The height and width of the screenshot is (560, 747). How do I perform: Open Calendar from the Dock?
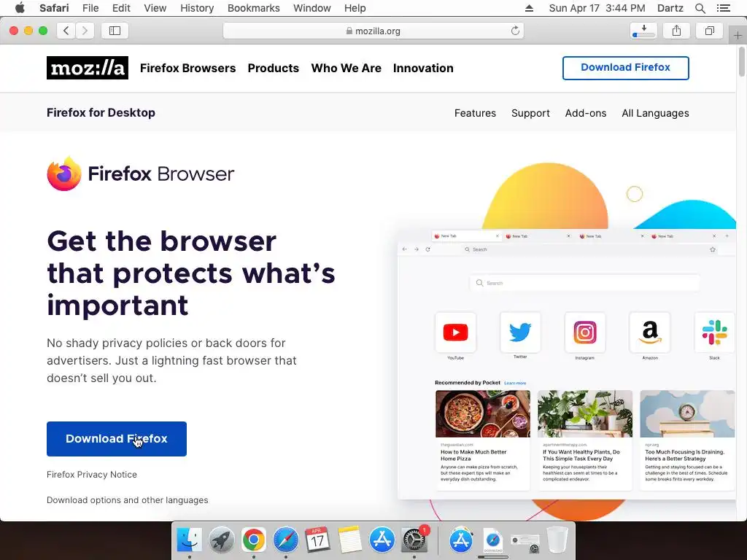tap(318, 540)
